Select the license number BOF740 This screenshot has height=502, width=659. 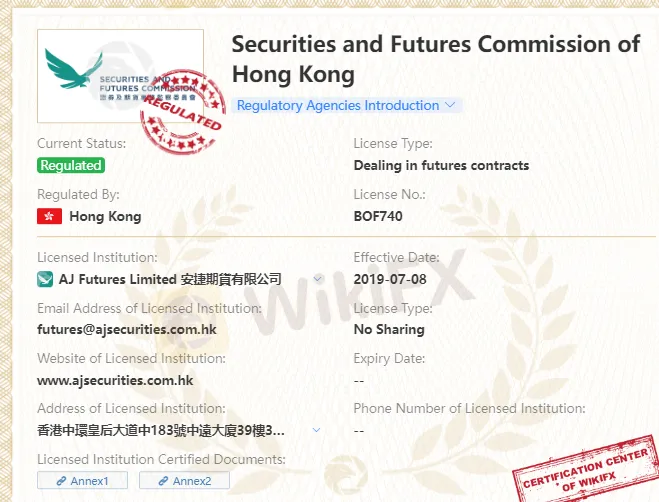coord(378,215)
